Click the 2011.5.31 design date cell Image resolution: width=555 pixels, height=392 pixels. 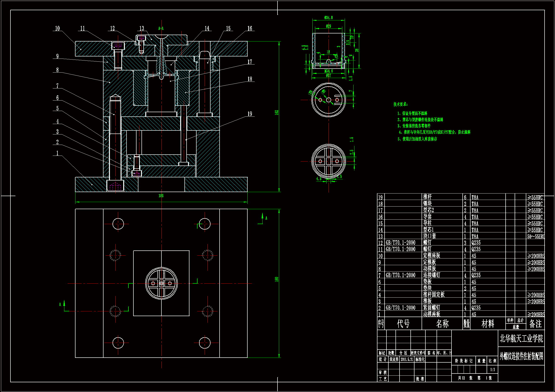click(407, 360)
